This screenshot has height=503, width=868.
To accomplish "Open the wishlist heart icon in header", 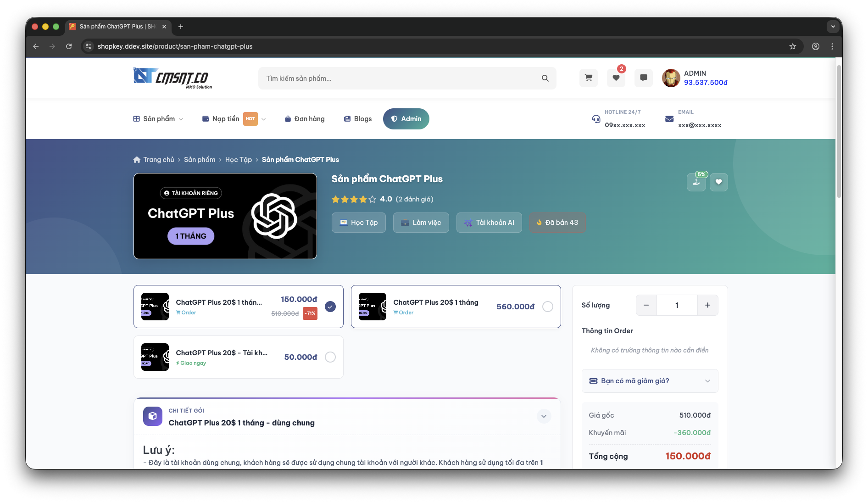I will pos(616,78).
